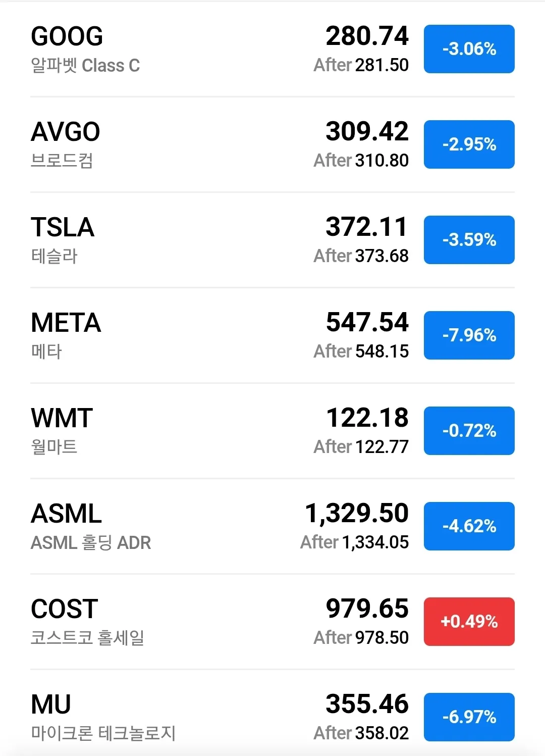The width and height of the screenshot is (545, 756).
Task: Click the META price 547.54
Action: [367, 322]
